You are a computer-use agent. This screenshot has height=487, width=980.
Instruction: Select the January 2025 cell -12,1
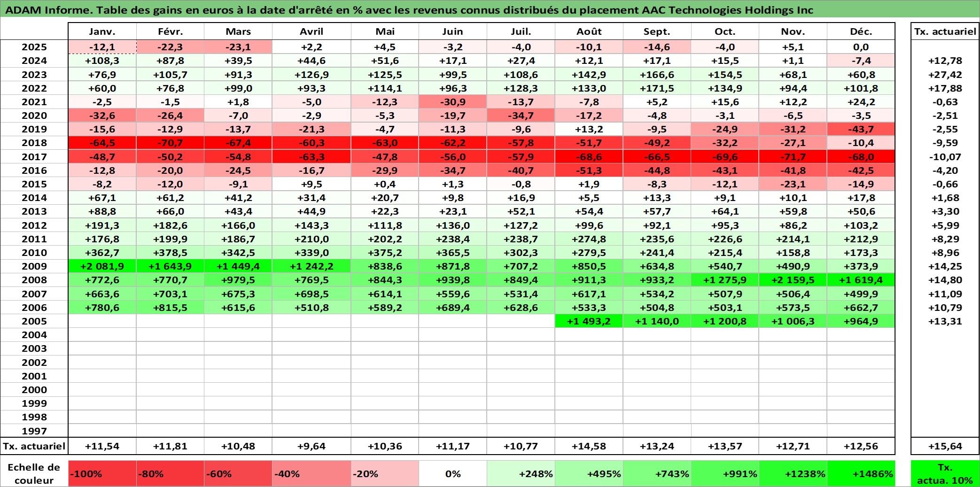point(102,47)
